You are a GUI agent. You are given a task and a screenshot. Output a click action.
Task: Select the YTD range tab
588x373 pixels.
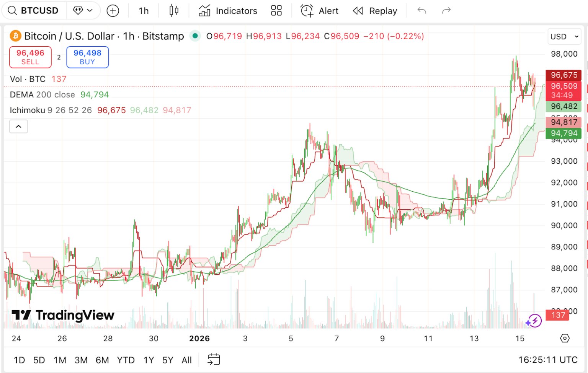tap(126, 360)
